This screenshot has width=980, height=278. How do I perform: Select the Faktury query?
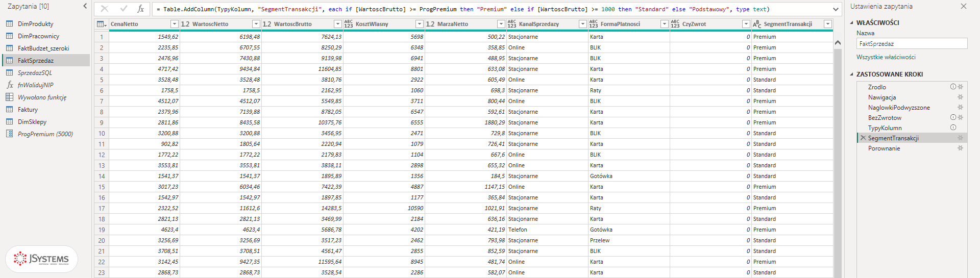[x=46, y=109]
